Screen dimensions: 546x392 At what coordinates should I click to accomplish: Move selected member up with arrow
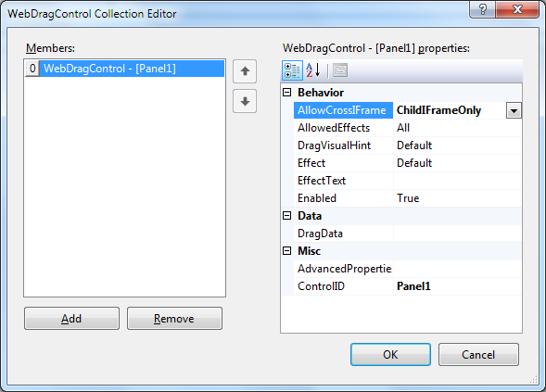[x=245, y=71]
